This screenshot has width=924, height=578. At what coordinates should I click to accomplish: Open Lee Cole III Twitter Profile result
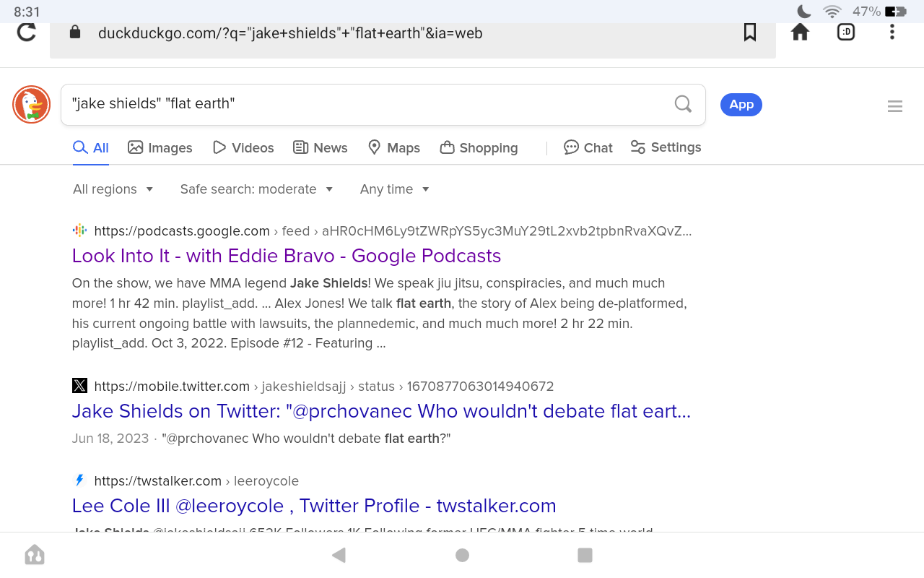314,506
